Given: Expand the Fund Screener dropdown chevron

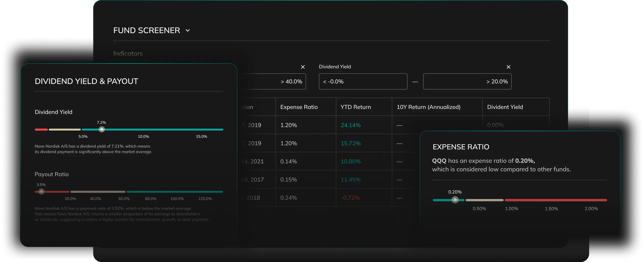Looking at the screenshot, I should (x=188, y=31).
